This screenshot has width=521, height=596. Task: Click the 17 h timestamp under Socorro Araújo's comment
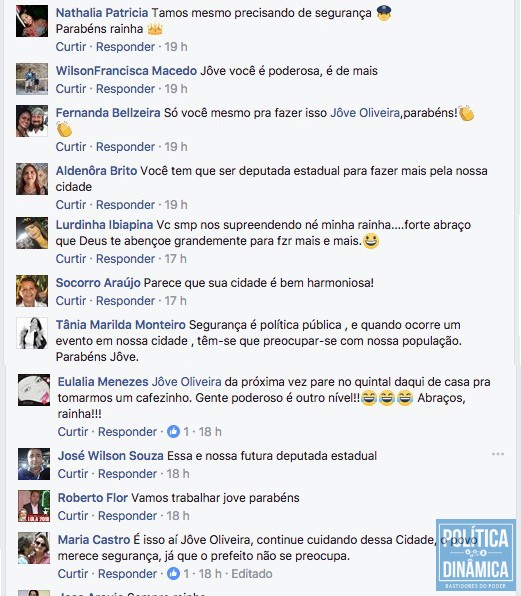pos(176,301)
